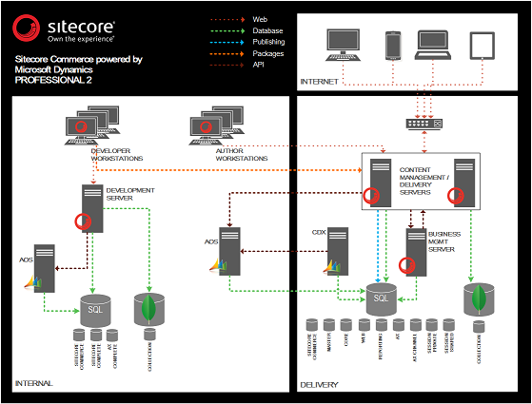Image resolution: width=532 pixels, height=404 pixels.
Task: Click the Internal Sitecore Complete database cylinder
Action: pos(96,336)
